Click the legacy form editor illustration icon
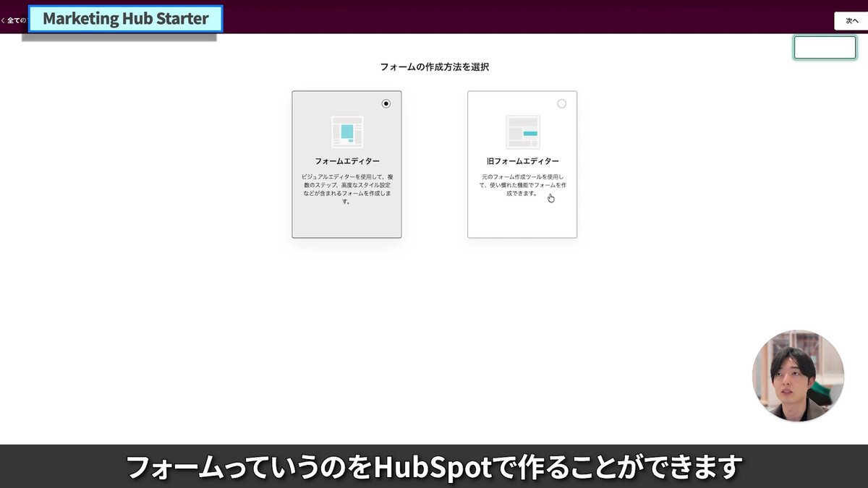The height and width of the screenshot is (488, 868). [x=522, y=132]
